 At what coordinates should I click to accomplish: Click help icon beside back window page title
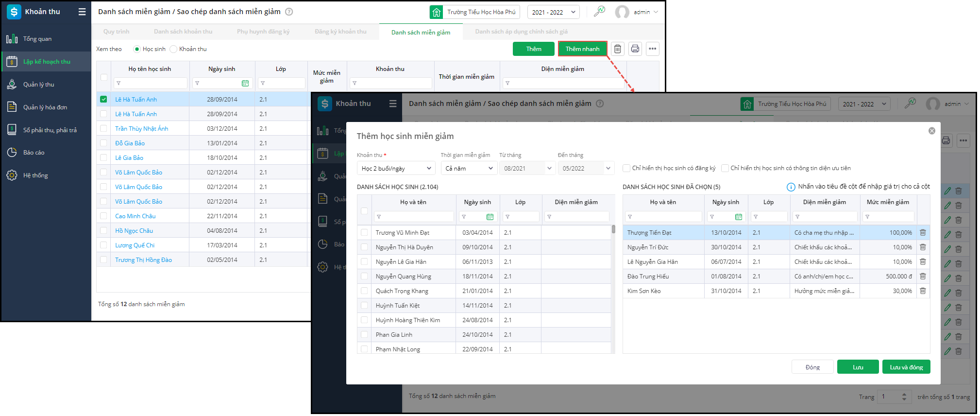289,12
